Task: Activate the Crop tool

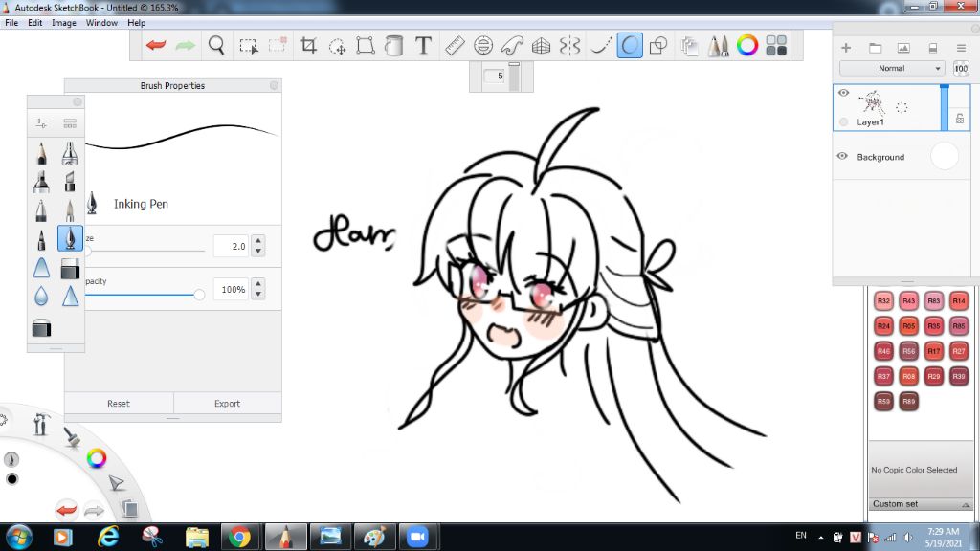Action: point(308,45)
